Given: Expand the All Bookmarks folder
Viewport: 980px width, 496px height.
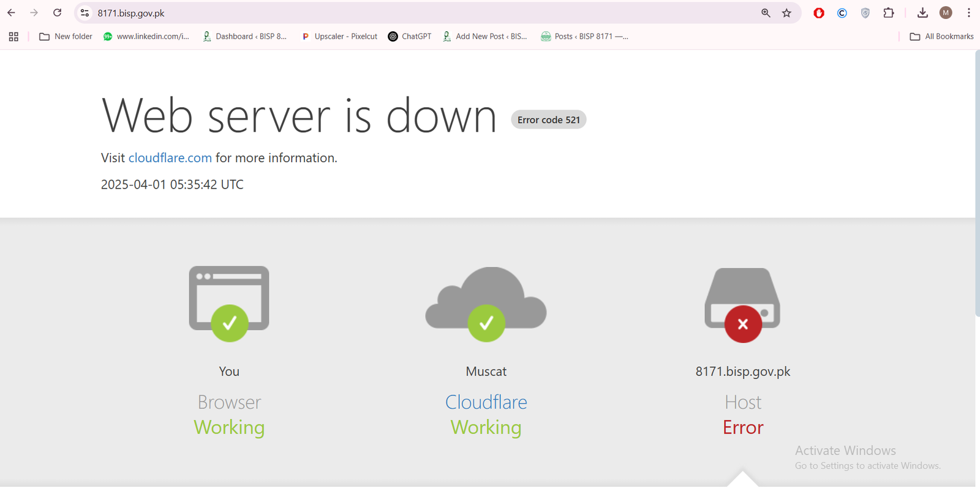Looking at the screenshot, I should (x=941, y=37).
